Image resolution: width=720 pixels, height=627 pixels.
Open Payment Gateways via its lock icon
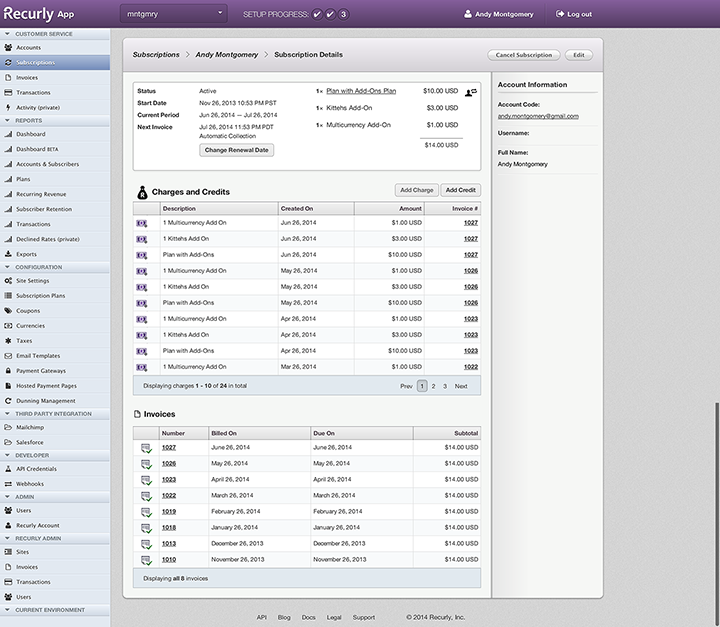[8, 370]
